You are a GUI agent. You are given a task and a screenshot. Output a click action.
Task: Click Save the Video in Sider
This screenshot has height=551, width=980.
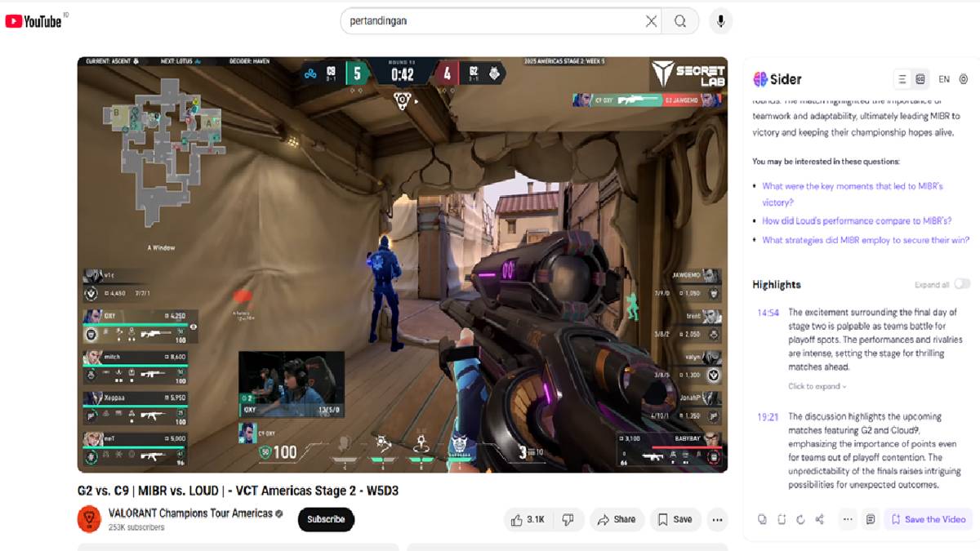929,519
